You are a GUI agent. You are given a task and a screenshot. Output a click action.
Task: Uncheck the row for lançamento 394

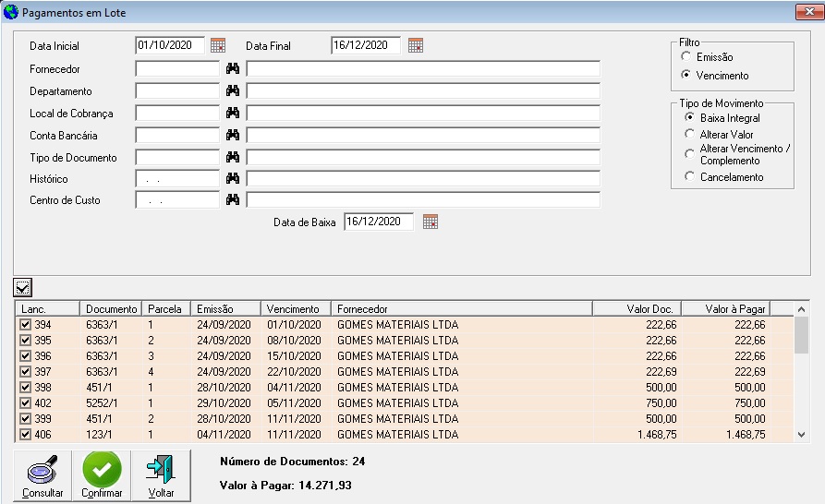[26, 325]
